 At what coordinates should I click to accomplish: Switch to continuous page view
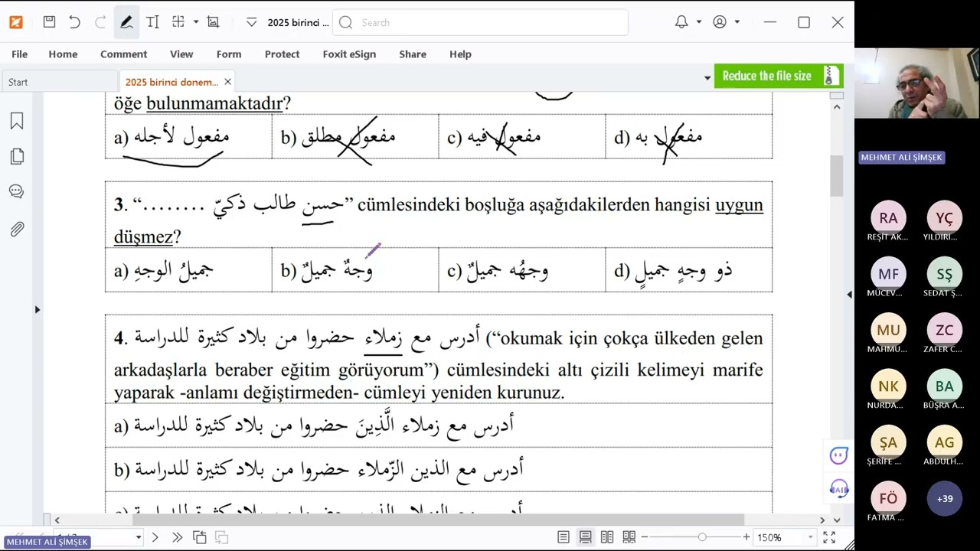[585, 537]
